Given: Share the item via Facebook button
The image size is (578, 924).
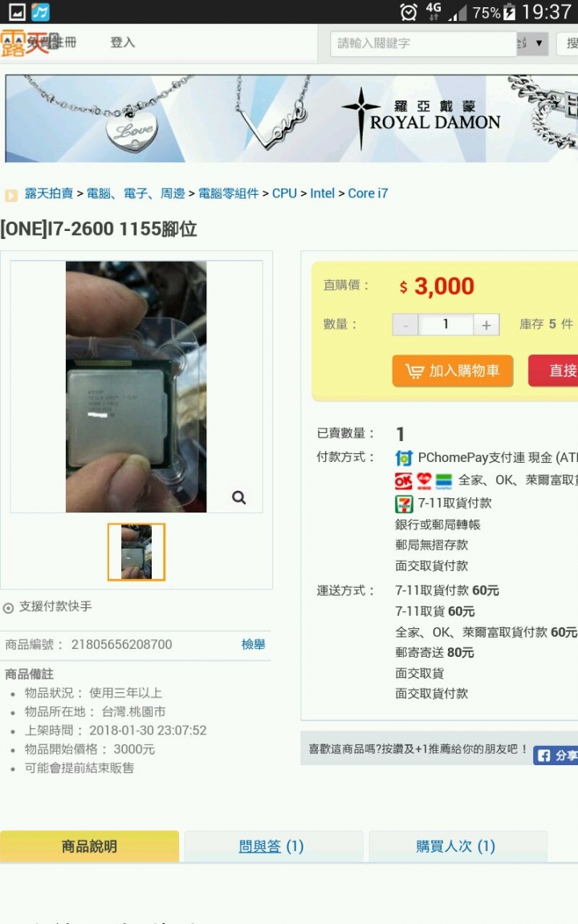Looking at the screenshot, I should point(556,756).
